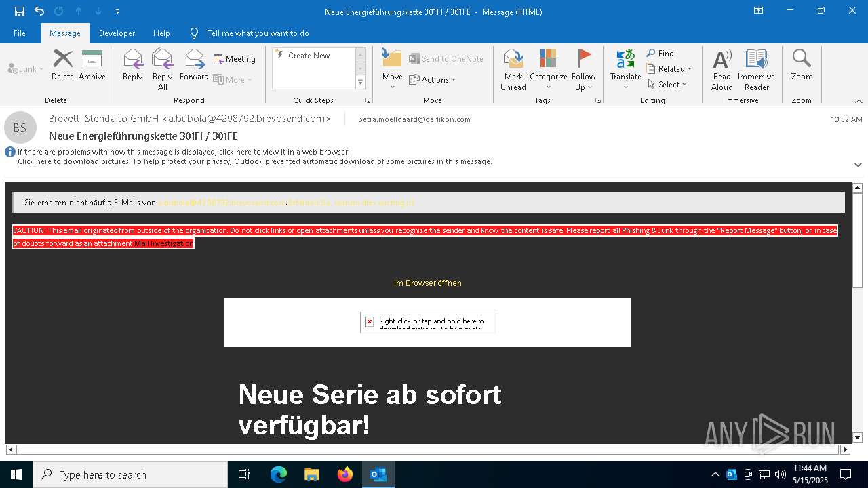
Task: Select the Create New quick step
Action: tap(309, 56)
